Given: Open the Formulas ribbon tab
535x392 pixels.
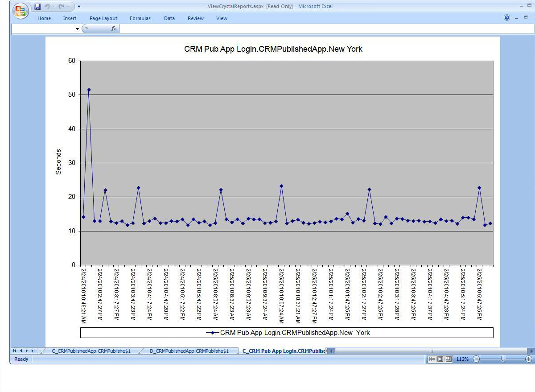Looking at the screenshot, I should 140,18.
